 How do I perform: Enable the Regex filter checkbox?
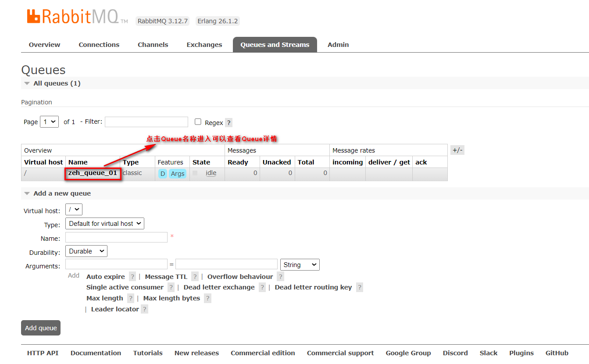[198, 122]
